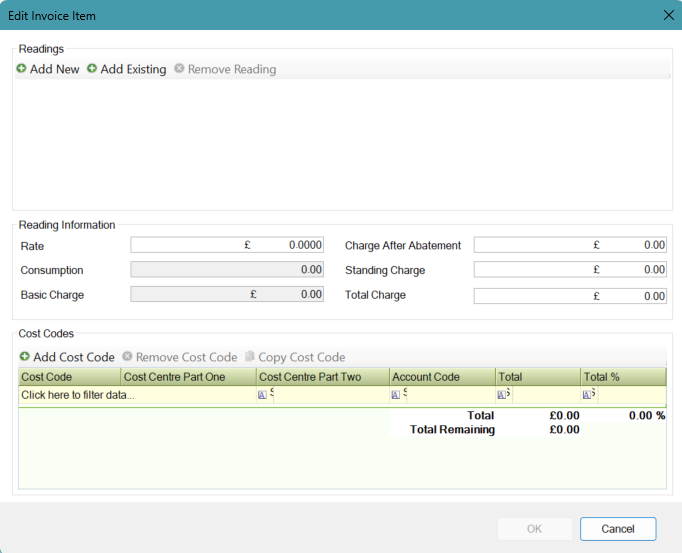Click filter icon in Total column
This screenshot has height=553, width=682.
[x=501, y=395]
